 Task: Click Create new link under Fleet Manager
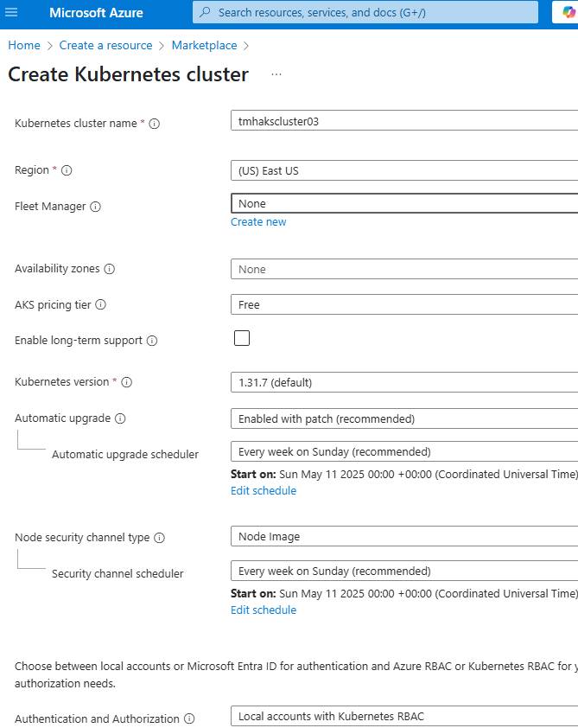tap(258, 222)
